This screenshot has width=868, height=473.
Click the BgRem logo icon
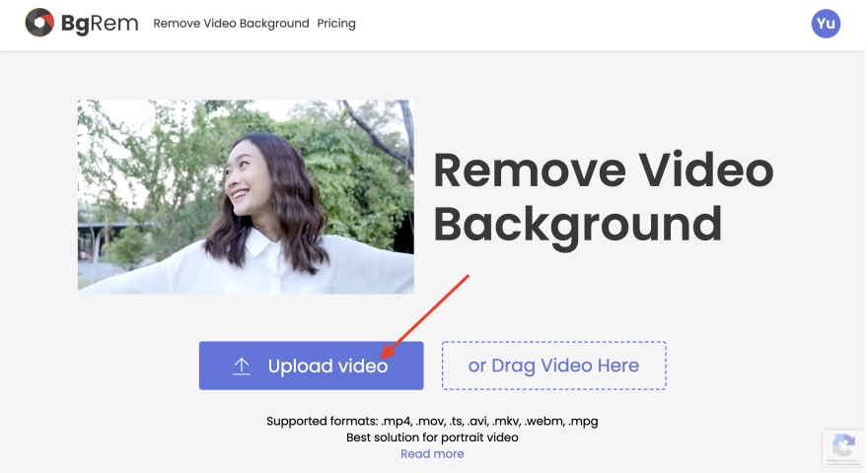click(39, 23)
